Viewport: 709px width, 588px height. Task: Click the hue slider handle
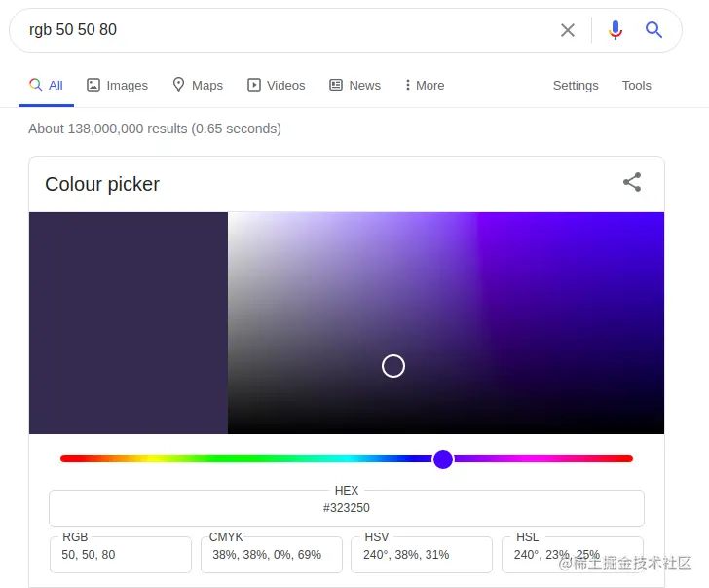(443, 459)
